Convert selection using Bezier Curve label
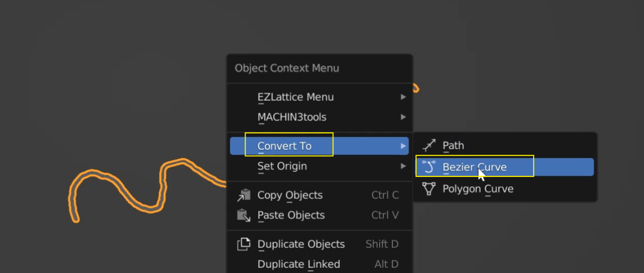This screenshot has height=273, width=644. click(x=475, y=167)
